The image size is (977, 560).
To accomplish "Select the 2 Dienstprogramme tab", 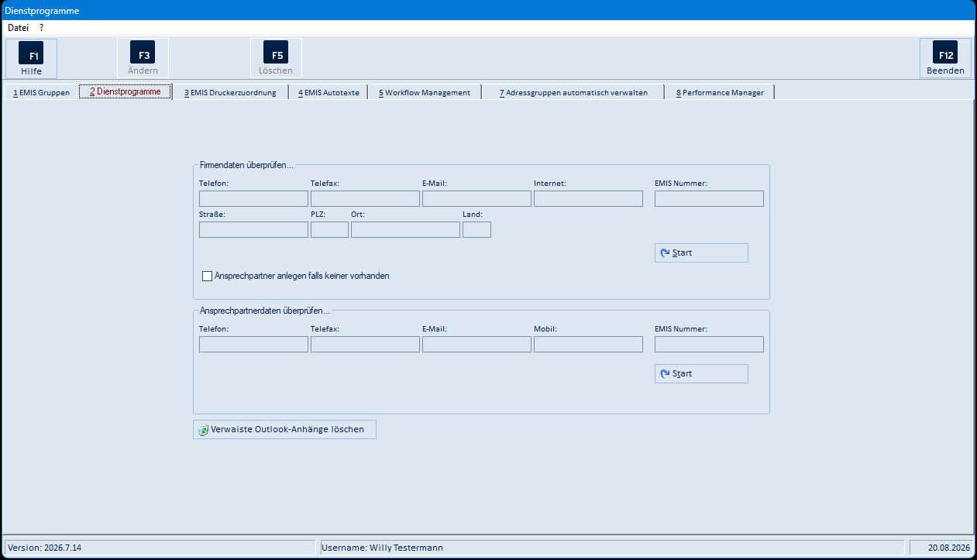I will [x=126, y=91].
